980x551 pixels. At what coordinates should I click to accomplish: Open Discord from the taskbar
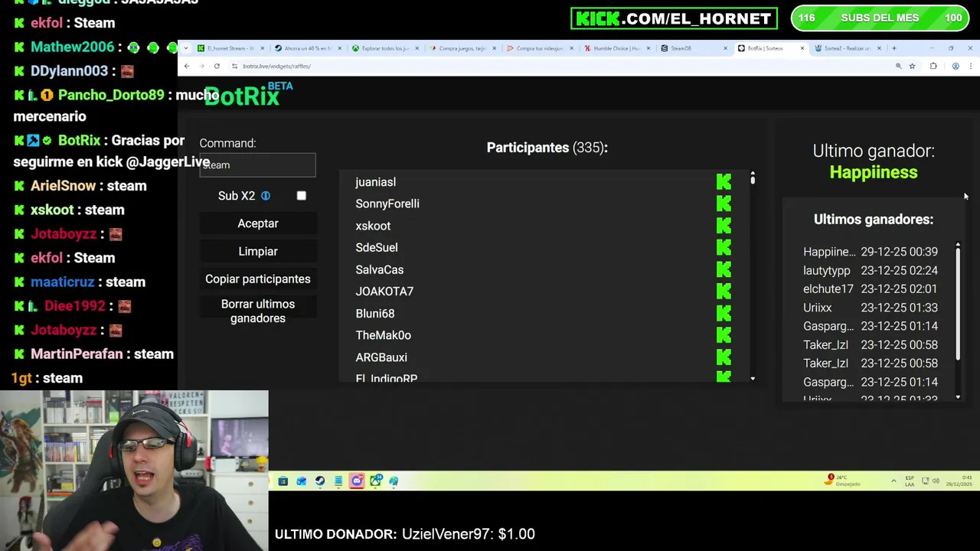357,481
